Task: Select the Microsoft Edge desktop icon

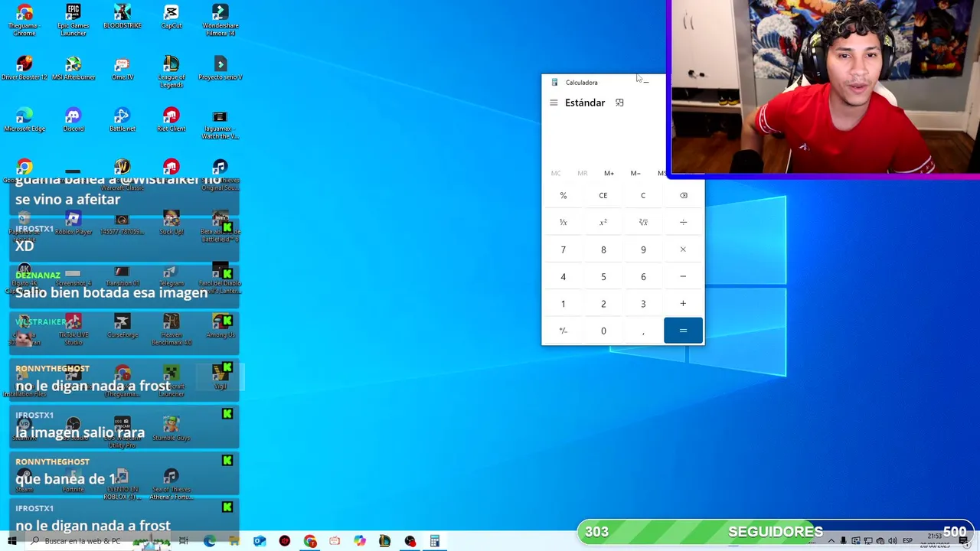Action: point(24,120)
